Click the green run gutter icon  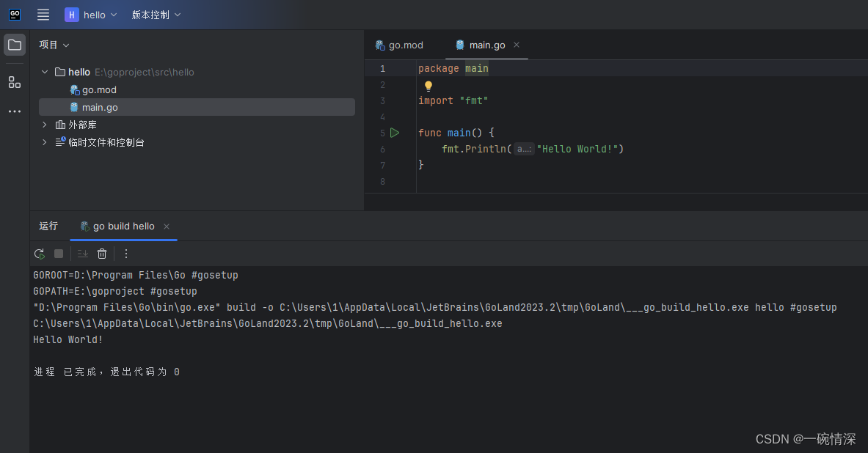point(395,133)
